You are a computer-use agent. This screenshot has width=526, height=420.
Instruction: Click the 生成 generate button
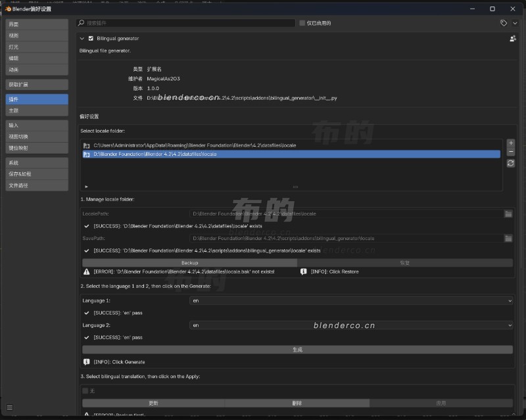coord(298,350)
